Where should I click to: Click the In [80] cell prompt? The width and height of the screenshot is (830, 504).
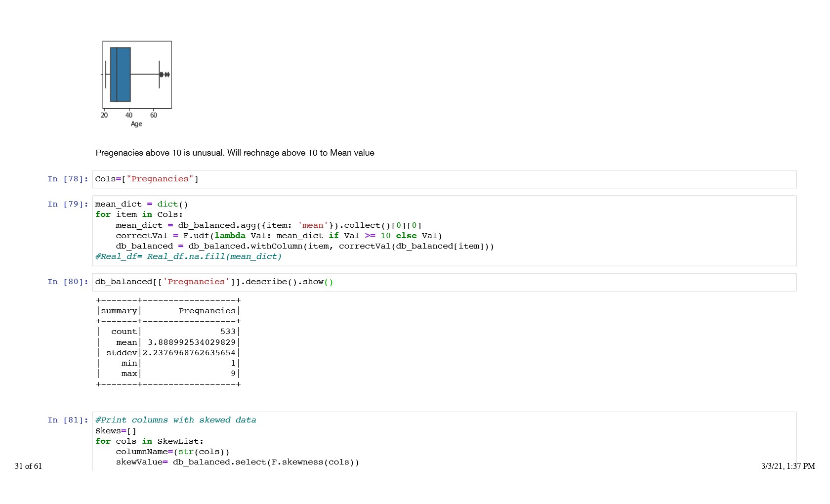point(68,282)
